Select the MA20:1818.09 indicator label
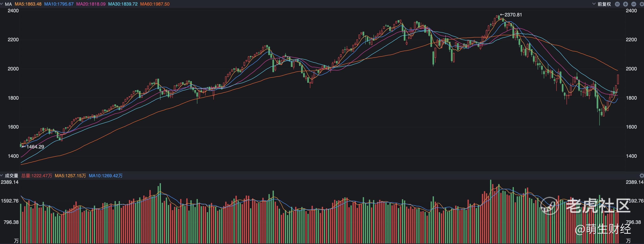 (91, 4)
